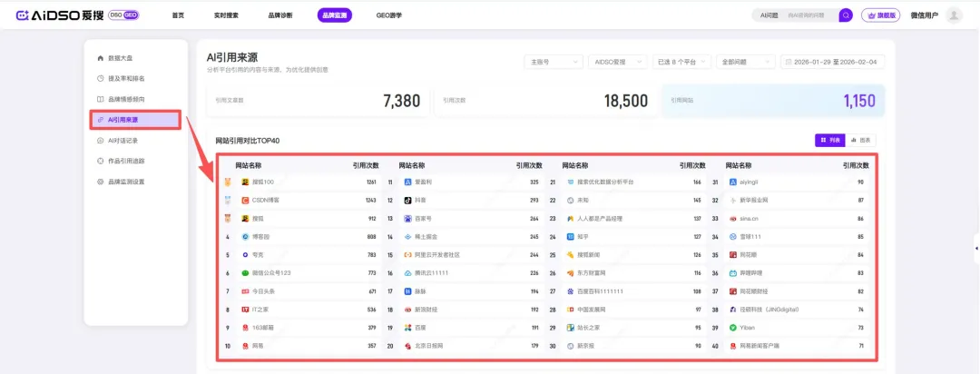The height and width of the screenshot is (374, 980).
Task: Select 提及率和排名 in sidebar
Action: [126, 78]
